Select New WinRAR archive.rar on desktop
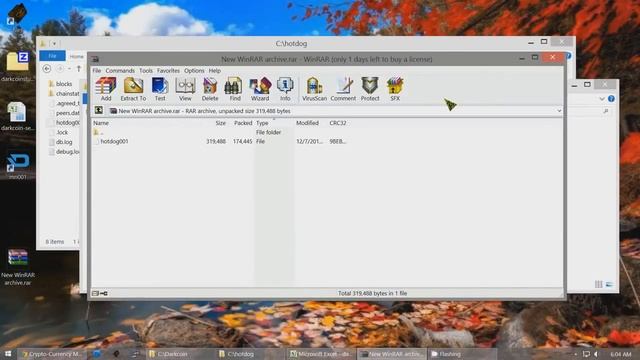 18,267
